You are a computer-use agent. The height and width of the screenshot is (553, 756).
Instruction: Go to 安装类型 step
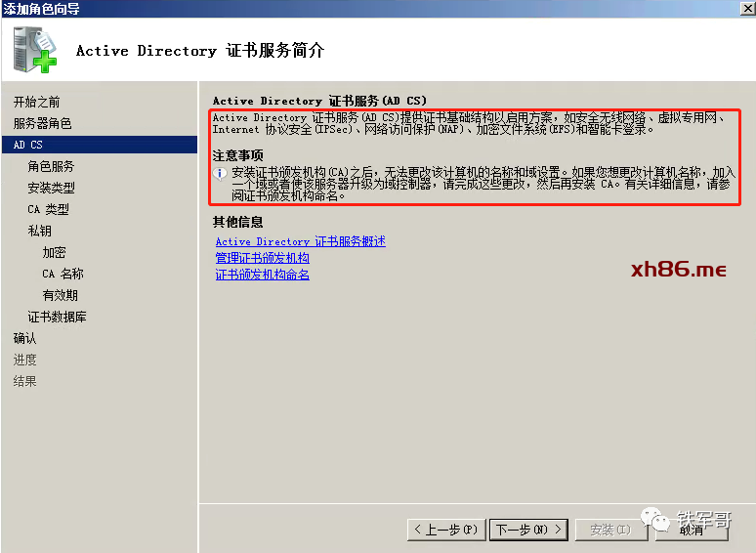[x=51, y=188]
